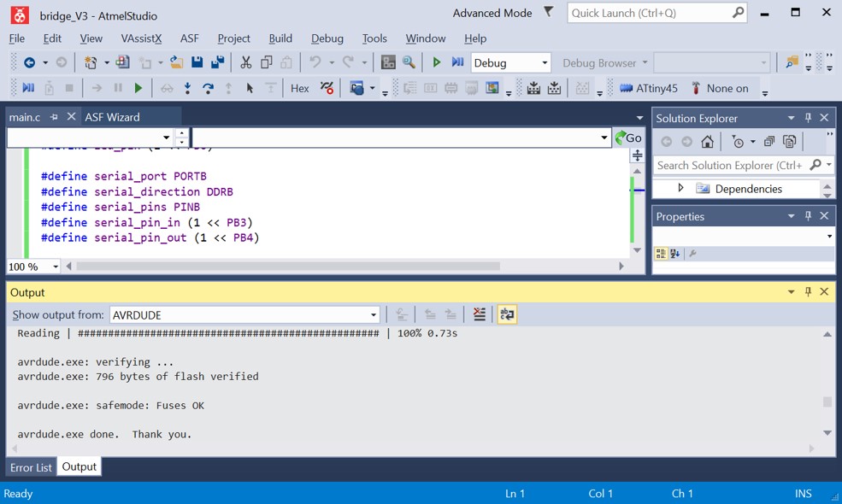
Task: Cut selection with scissors icon
Action: tap(245, 62)
